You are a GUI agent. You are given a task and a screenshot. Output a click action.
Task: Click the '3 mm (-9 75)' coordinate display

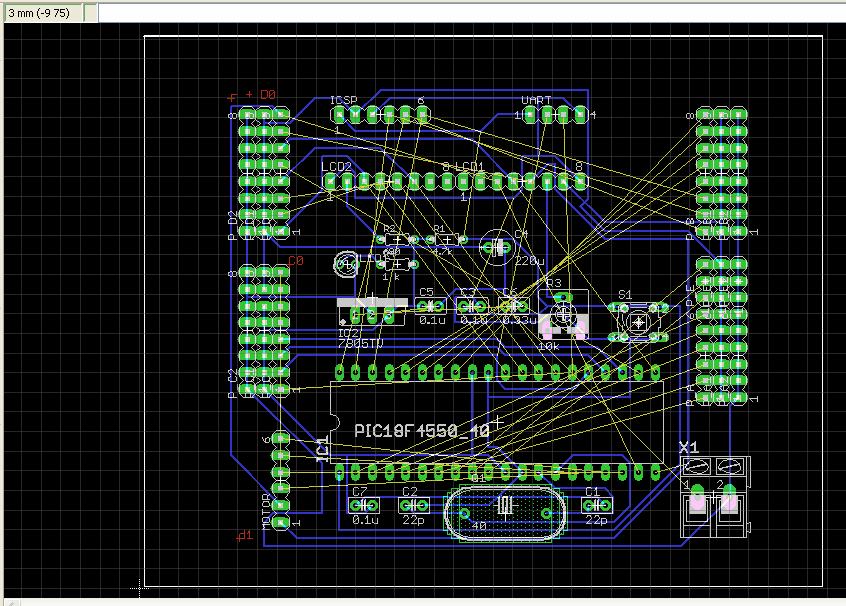pyautogui.click(x=43, y=13)
